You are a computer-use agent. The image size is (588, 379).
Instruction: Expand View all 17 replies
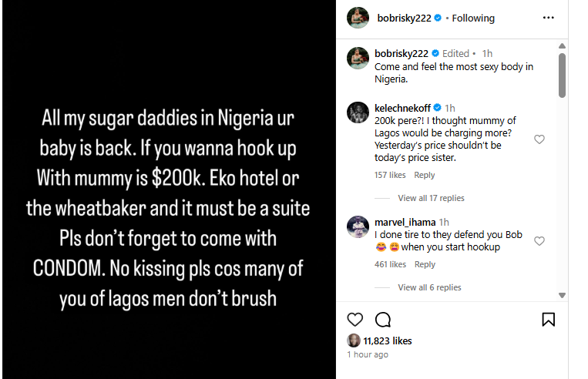[x=431, y=198]
